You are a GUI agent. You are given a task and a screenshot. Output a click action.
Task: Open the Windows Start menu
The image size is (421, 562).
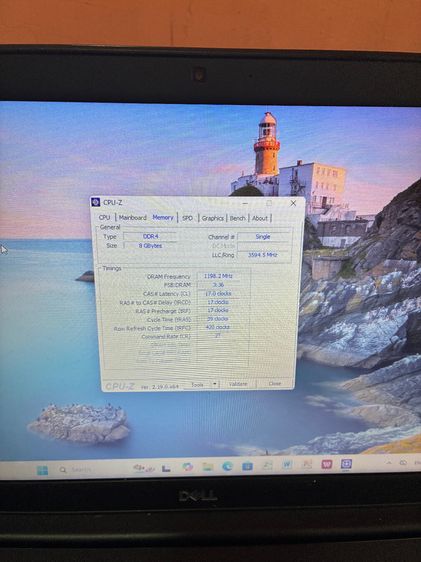click(x=42, y=470)
